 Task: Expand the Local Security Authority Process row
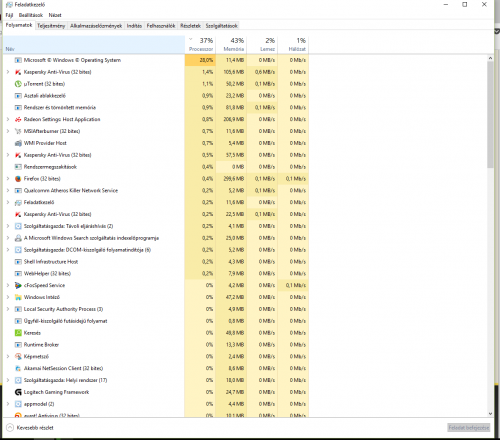8,309
